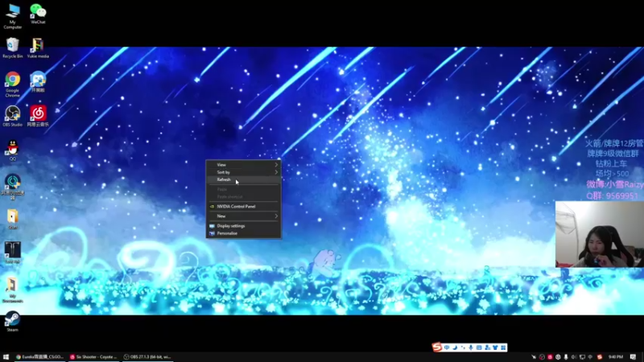This screenshot has height=362, width=644.
Task: Select Google Chrome desktop shortcut
Action: pos(12,84)
